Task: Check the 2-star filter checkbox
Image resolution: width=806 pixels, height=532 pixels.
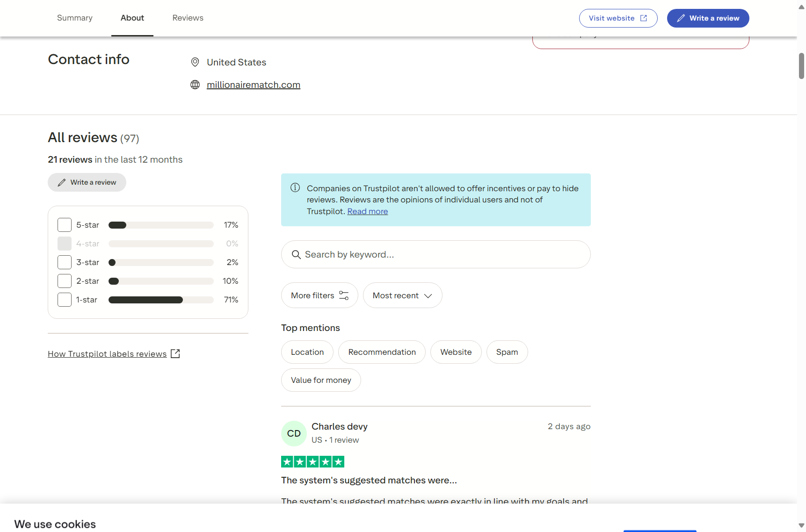Action: click(65, 281)
